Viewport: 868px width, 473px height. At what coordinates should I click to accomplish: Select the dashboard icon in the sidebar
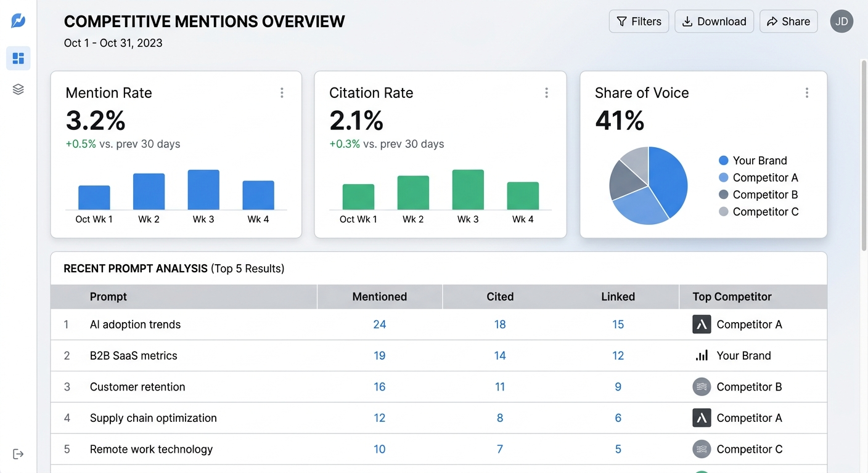(x=18, y=58)
